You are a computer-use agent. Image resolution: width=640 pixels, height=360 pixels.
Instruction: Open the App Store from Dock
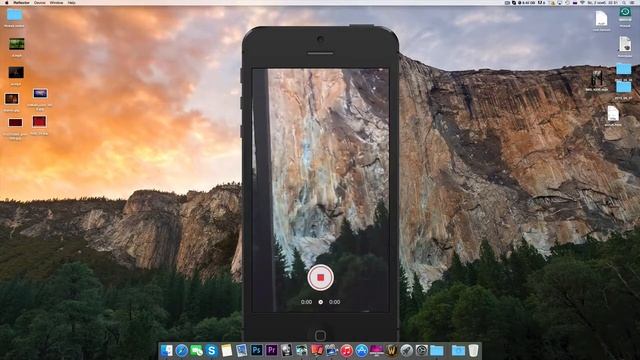tap(361, 350)
